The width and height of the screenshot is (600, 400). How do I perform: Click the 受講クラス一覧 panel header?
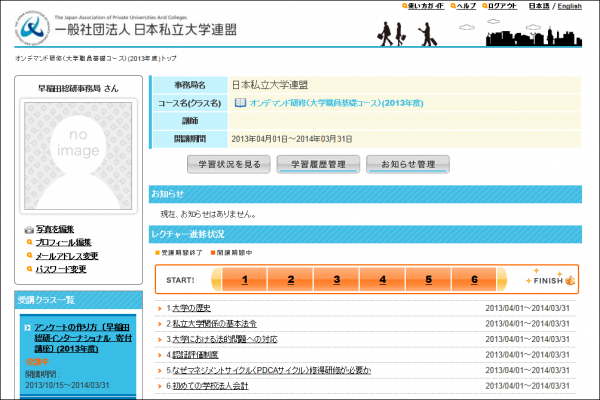[78, 300]
